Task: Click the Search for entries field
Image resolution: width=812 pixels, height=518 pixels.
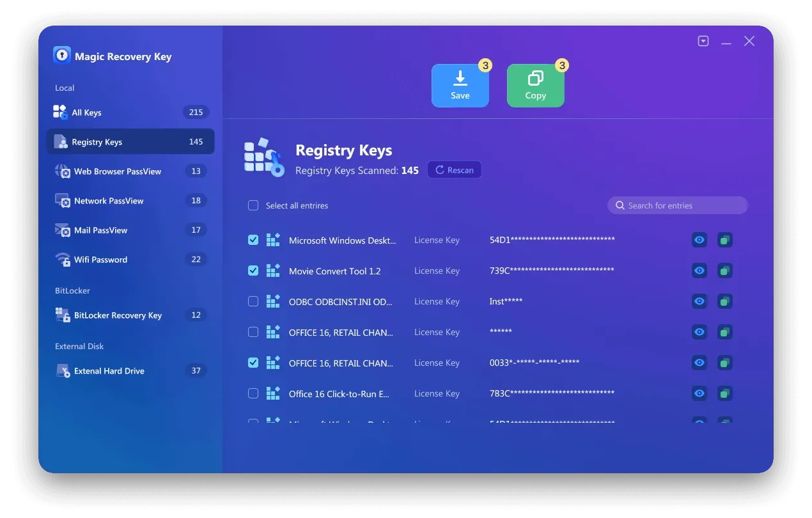Action: pyautogui.click(x=678, y=205)
